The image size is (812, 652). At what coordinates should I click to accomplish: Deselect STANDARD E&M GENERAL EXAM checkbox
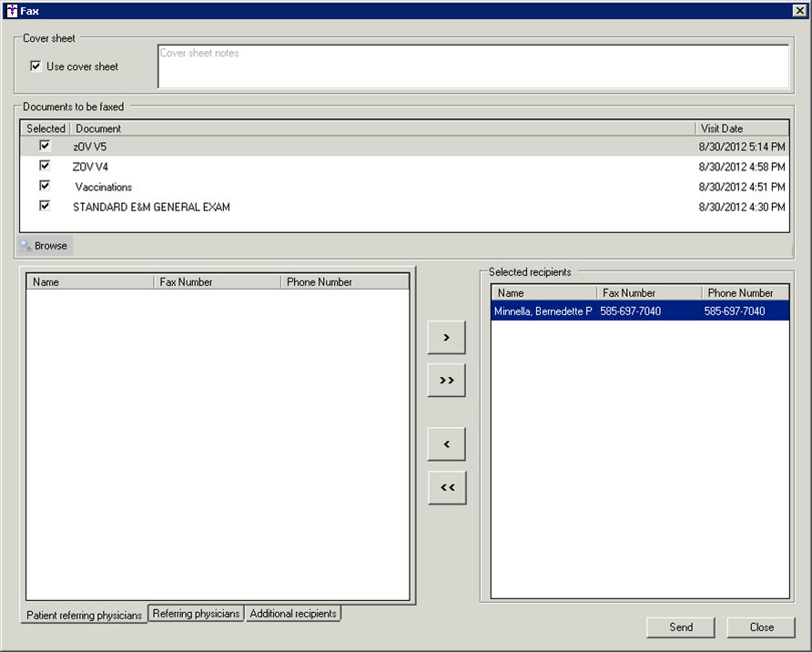(45, 207)
